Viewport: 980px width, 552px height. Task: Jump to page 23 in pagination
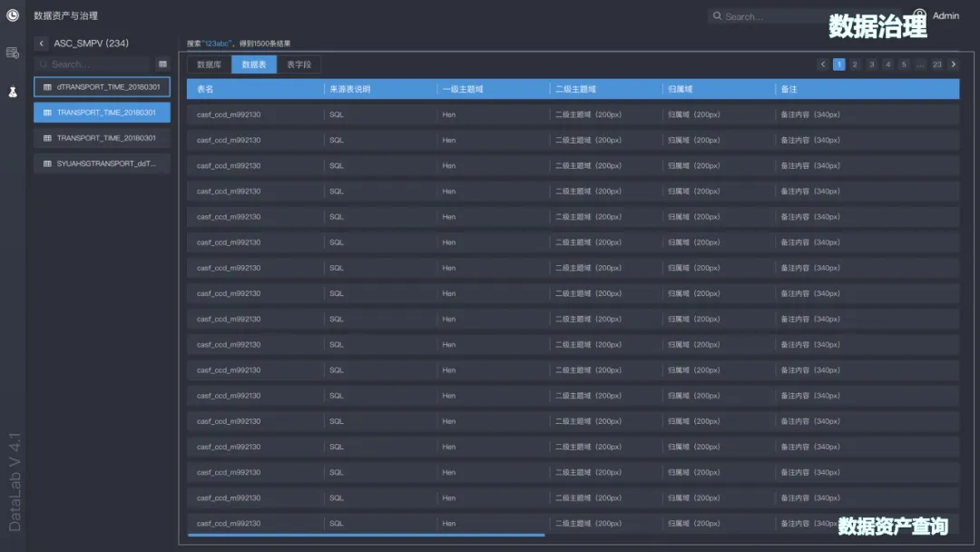point(936,64)
